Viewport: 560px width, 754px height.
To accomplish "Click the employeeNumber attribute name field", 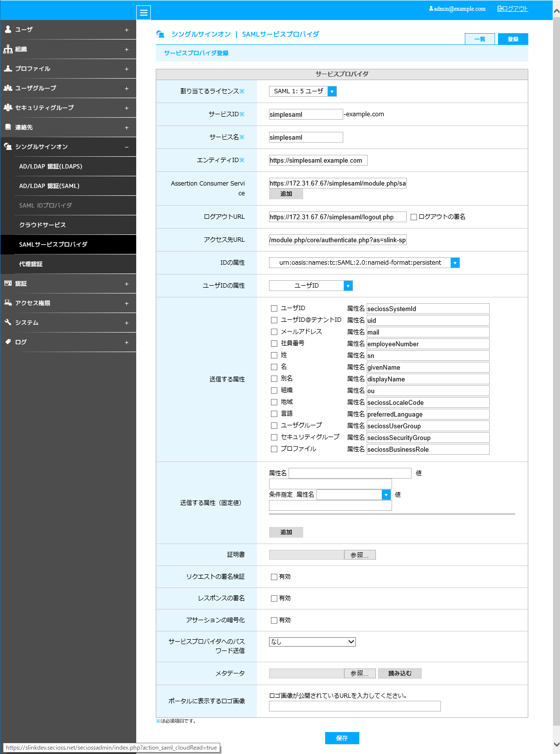I will (428, 344).
